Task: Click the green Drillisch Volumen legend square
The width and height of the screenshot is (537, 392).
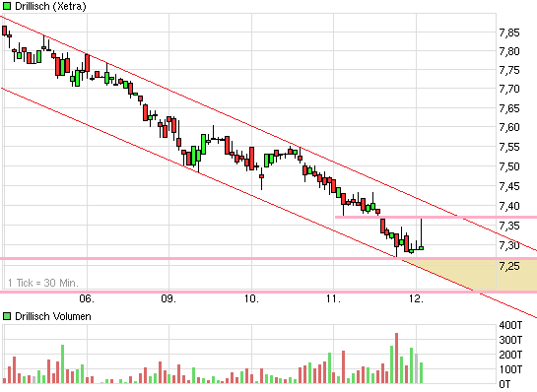Action: coord(7,316)
